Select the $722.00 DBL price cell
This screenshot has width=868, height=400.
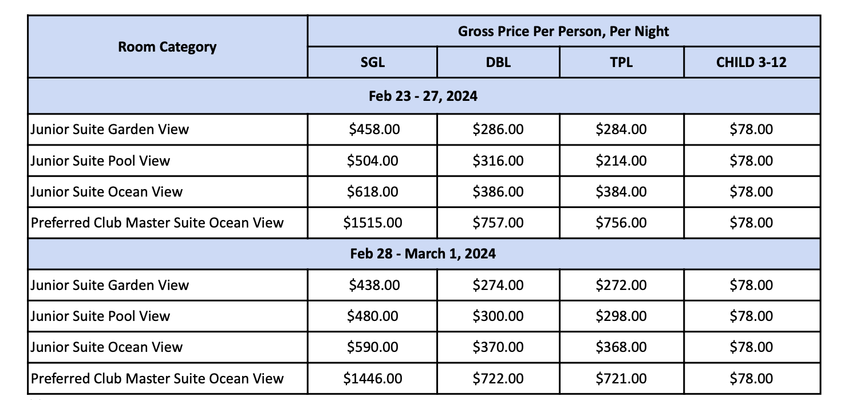click(x=498, y=378)
